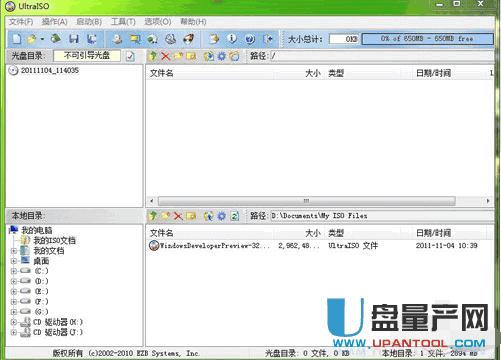Click the green up-arrow icon in disc pane
The height and width of the screenshot is (360, 501).
point(153,56)
